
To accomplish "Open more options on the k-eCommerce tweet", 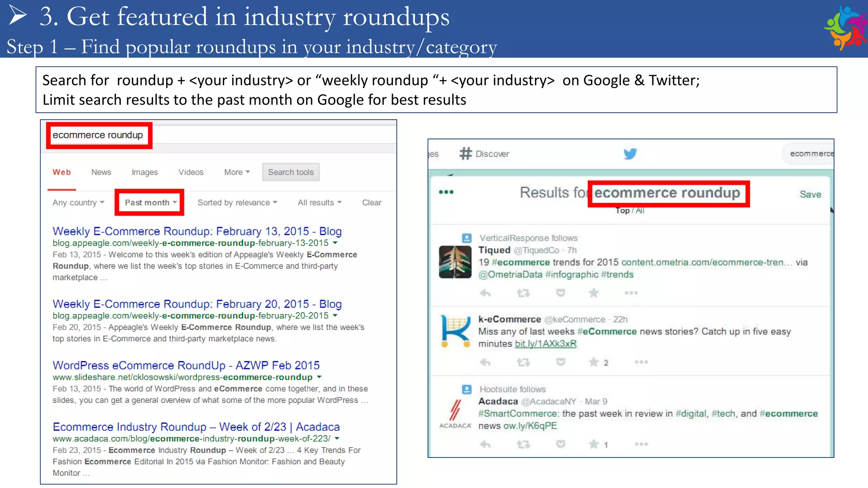I will point(641,362).
